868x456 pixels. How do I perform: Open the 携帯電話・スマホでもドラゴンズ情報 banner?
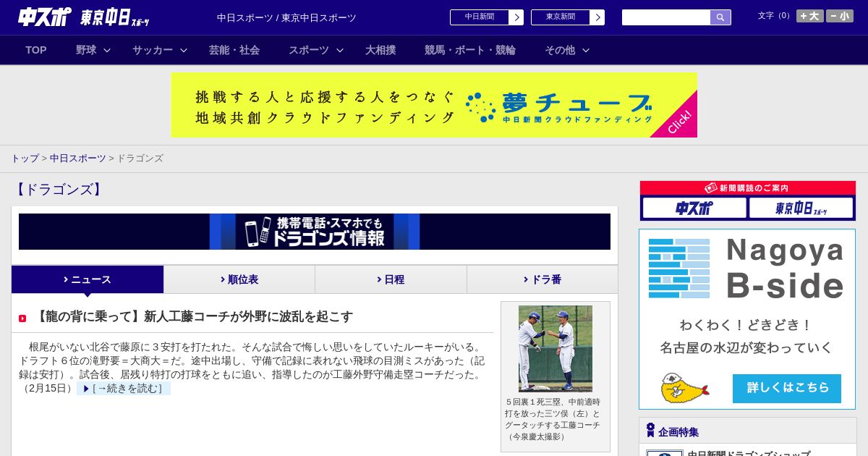point(315,232)
